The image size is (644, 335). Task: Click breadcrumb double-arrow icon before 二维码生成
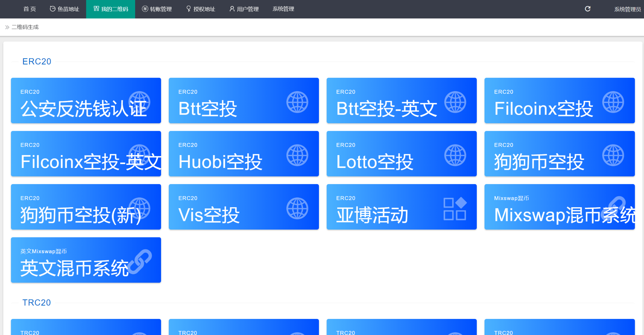pos(7,27)
